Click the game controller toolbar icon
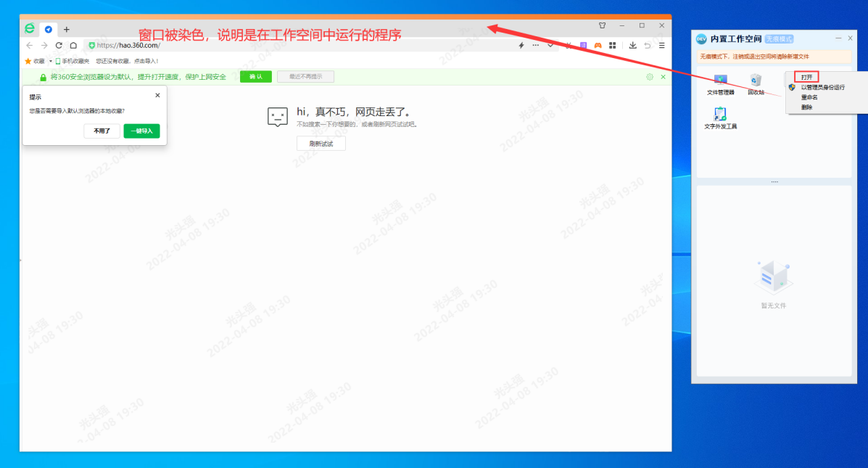 (598, 45)
